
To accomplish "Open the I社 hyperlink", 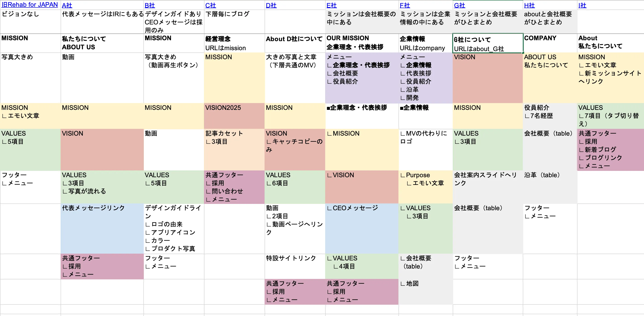I will click(x=582, y=5).
